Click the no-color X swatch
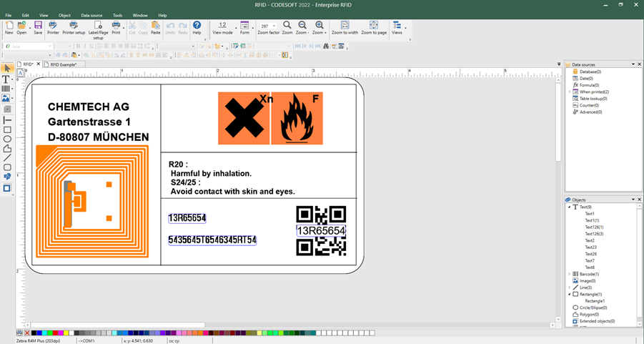Image resolution: width=644 pixels, height=344 pixels. tap(27, 333)
